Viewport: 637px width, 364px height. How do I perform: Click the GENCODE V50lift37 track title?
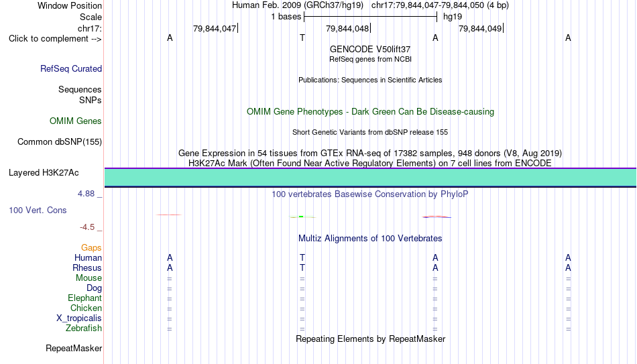coord(370,49)
